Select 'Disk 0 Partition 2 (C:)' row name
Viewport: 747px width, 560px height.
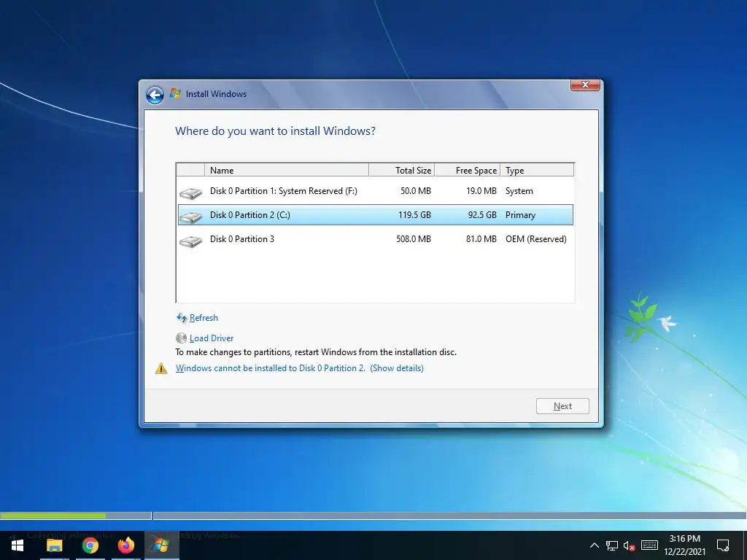pyautogui.click(x=250, y=215)
